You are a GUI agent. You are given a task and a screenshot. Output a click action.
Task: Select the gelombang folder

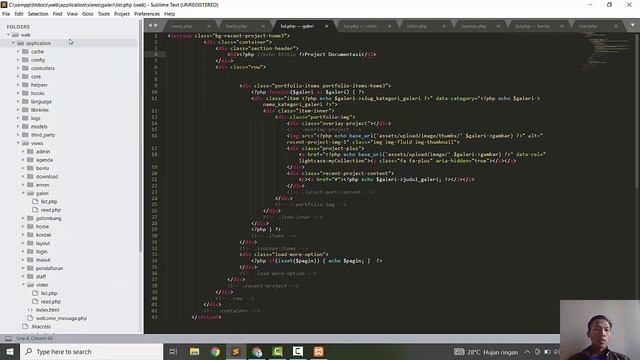point(49,218)
